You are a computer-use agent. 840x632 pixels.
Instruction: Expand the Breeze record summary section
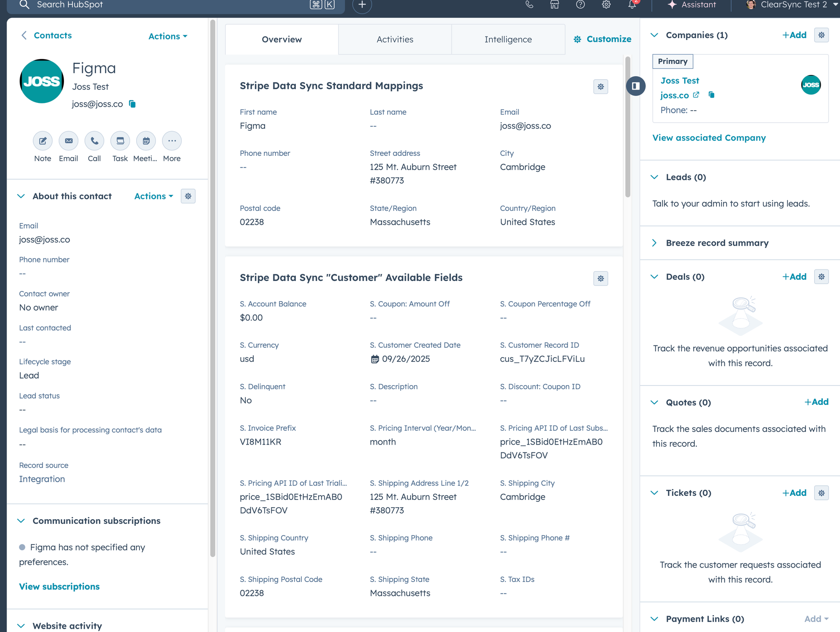coord(655,243)
